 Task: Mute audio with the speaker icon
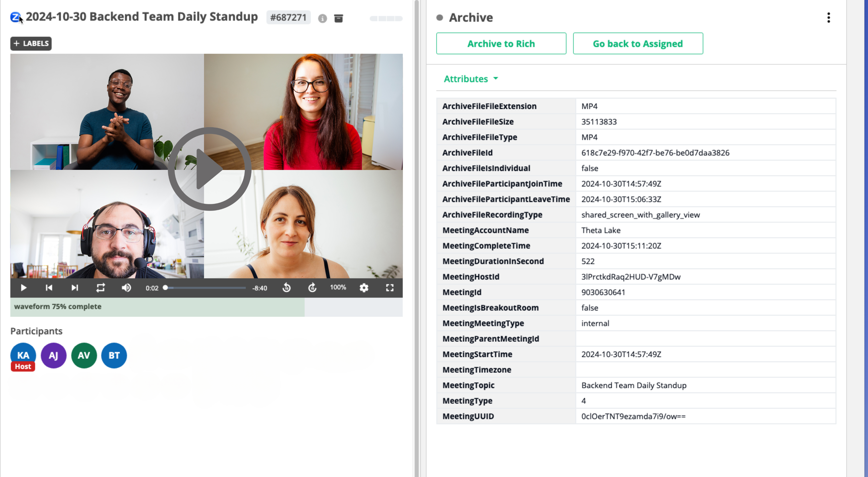coord(126,288)
